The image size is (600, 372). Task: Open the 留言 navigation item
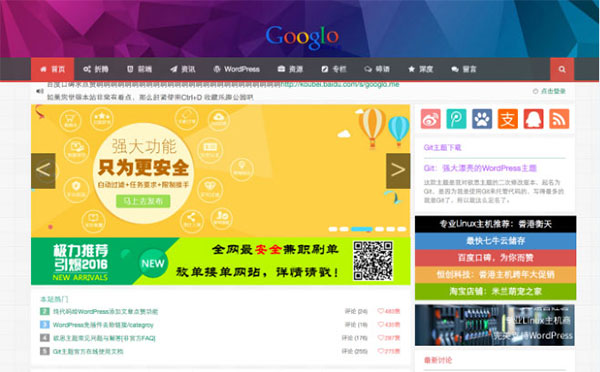464,69
